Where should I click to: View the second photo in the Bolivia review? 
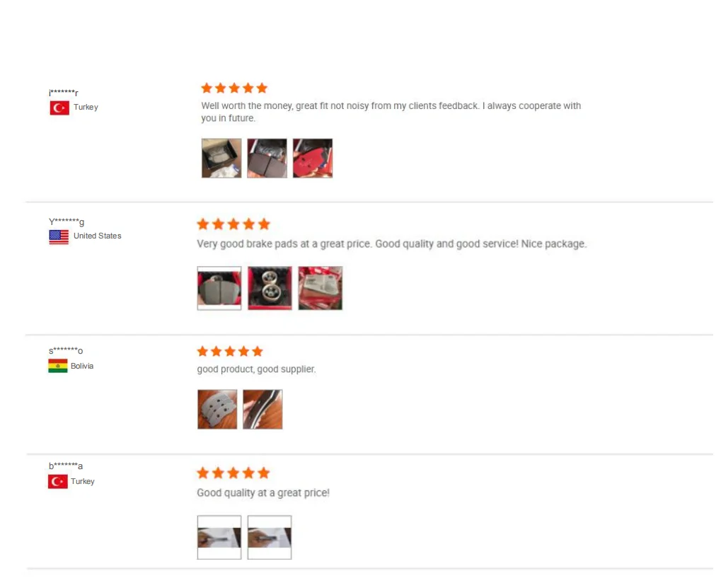point(263,409)
